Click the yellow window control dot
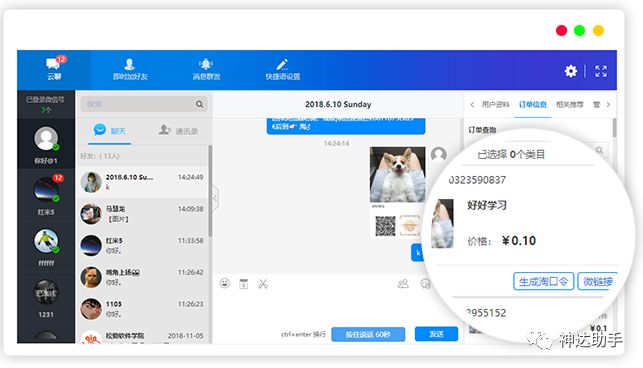 tap(598, 30)
